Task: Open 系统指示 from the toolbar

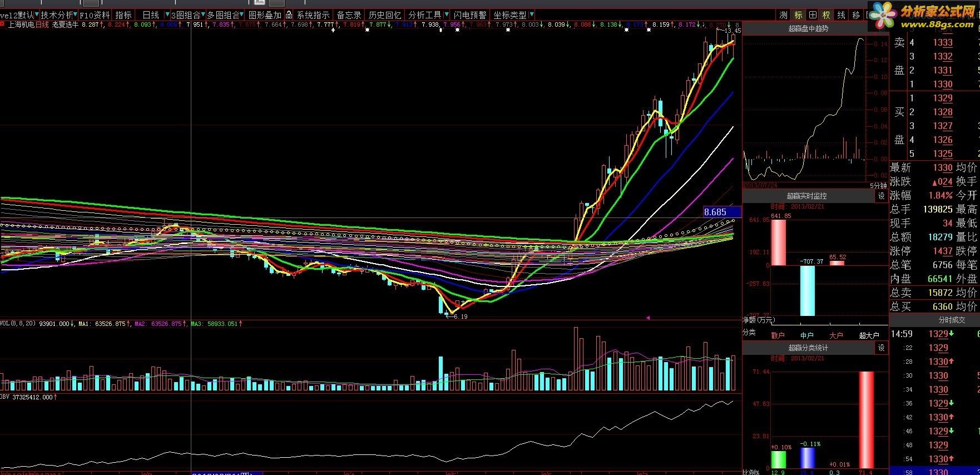Action: pyautogui.click(x=313, y=15)
